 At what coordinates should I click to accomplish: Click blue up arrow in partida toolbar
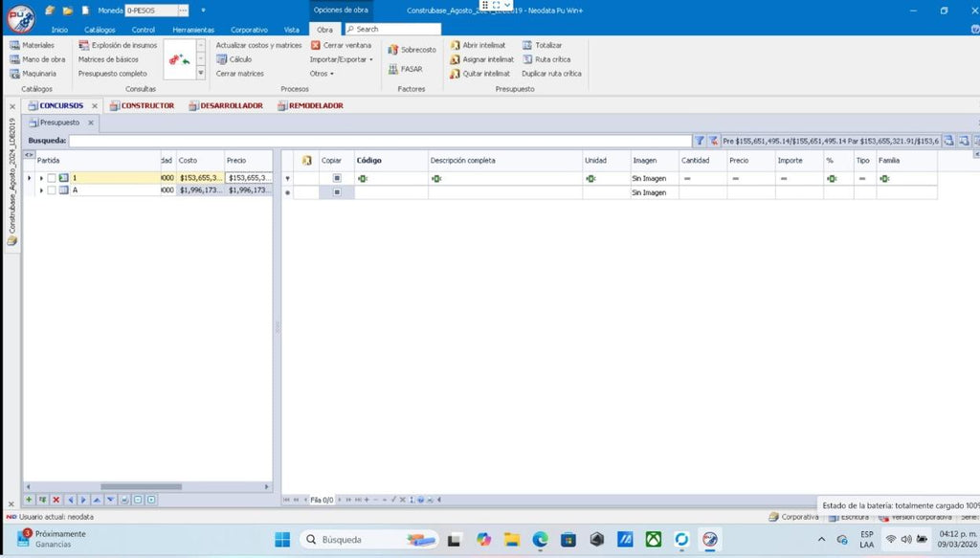[x=97, y=500]
